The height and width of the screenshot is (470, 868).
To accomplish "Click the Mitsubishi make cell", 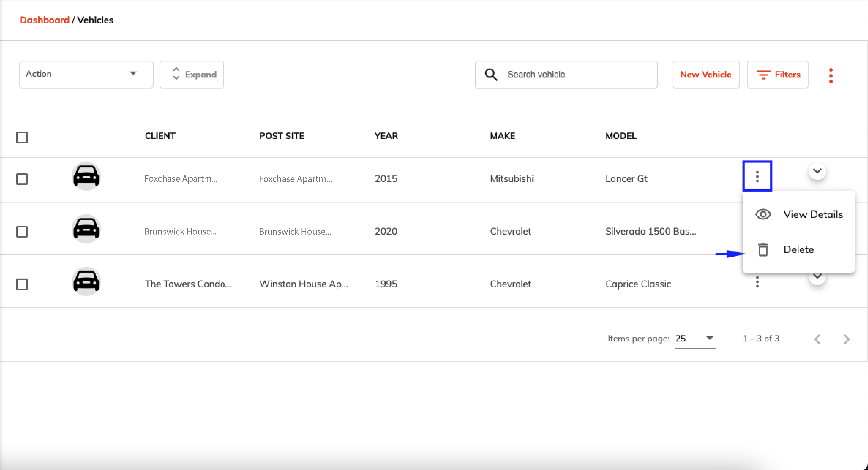I will 512,178.
